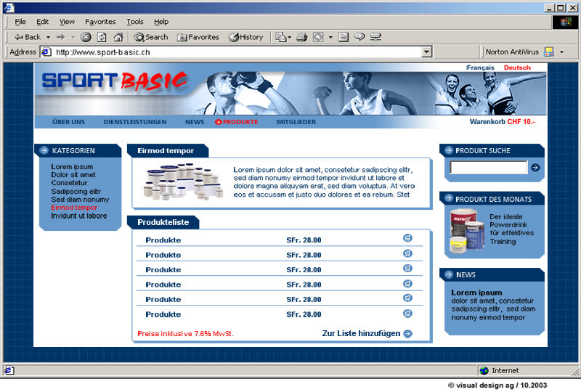The width and height of the screenshot is (581, 392).
Task: Open the View menu
Action: point(67,22)
